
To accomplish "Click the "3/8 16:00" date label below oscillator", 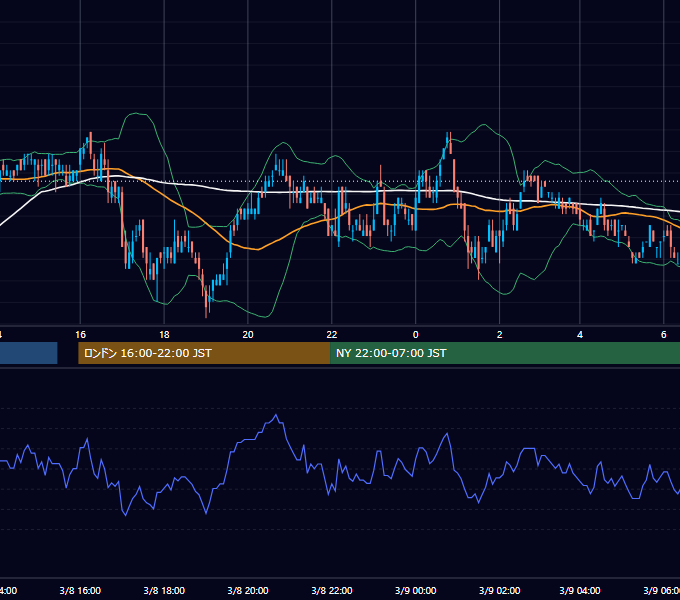I will coord(80,590).
